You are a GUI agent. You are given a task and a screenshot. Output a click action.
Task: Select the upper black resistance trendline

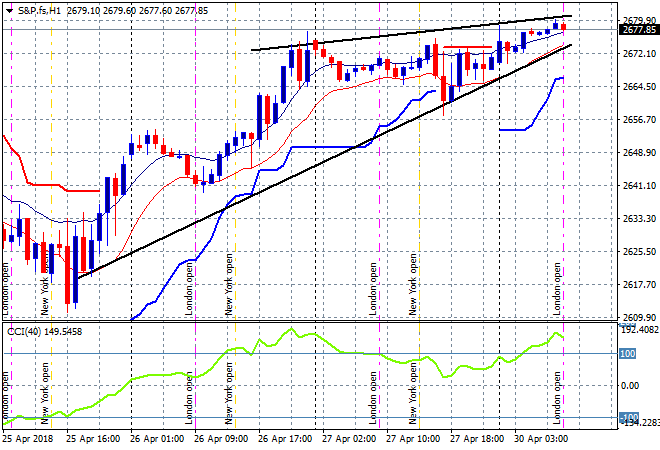(400, 34)
